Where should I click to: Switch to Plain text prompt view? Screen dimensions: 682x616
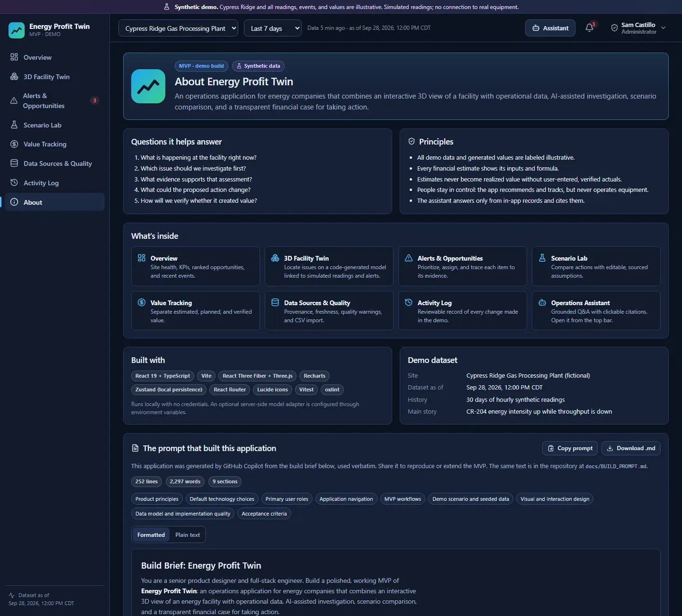coord(188,535)
